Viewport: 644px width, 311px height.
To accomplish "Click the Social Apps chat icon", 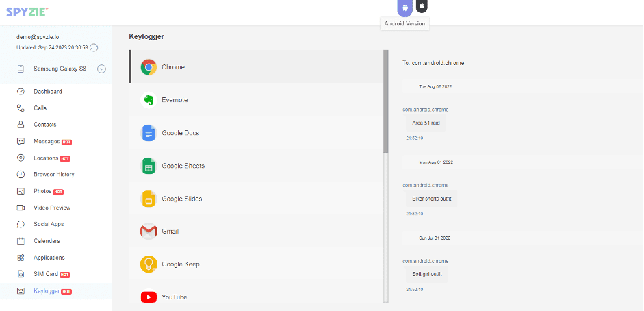I will tap(21, 224).
